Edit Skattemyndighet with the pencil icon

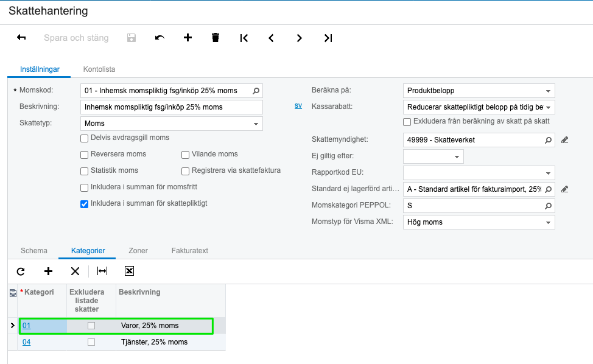tap(564, 140)
